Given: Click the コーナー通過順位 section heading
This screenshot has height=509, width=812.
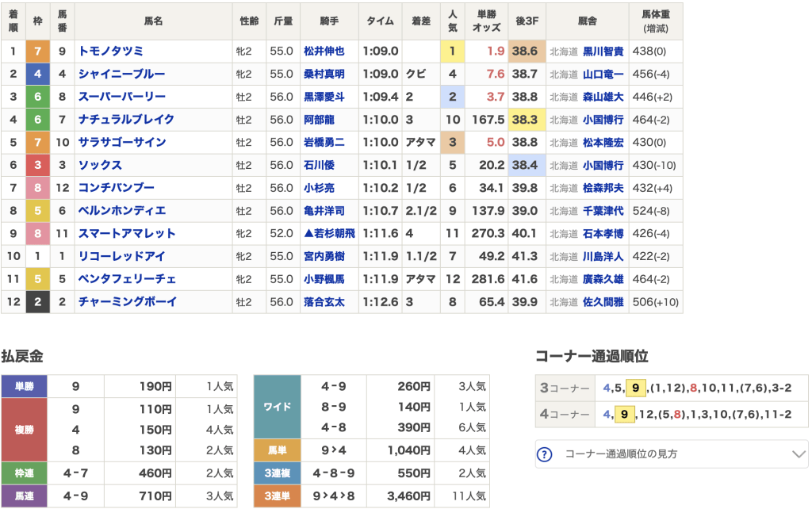Looking at the screenshot, I should (x=592, y=356).
